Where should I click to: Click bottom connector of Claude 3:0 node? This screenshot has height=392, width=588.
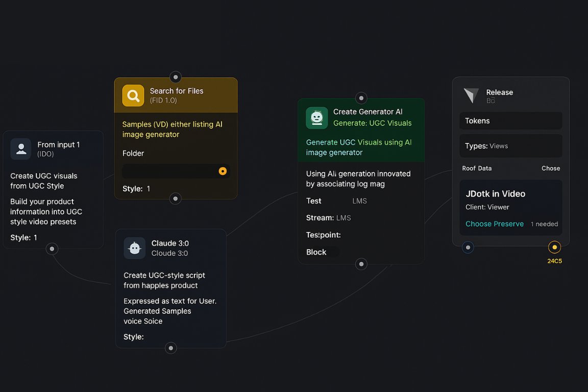tap(171, 348)
